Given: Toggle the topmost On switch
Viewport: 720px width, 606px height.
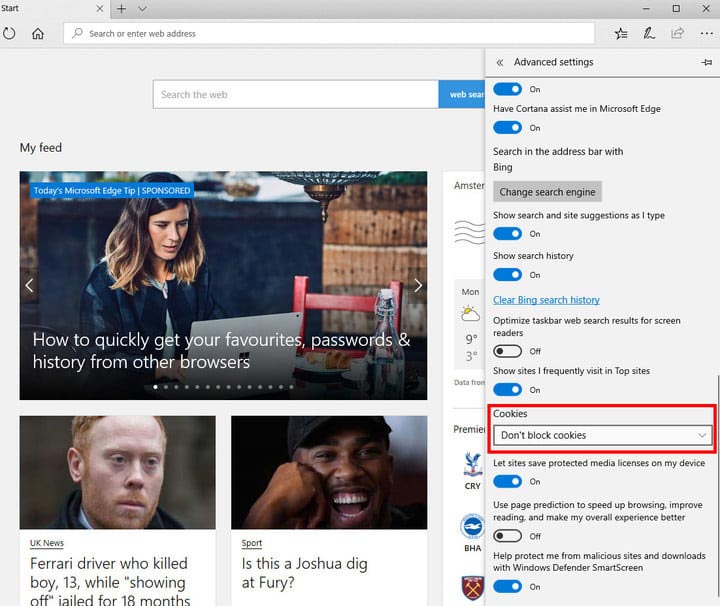Looking at the screenshot, I should (x=507, y=89).
